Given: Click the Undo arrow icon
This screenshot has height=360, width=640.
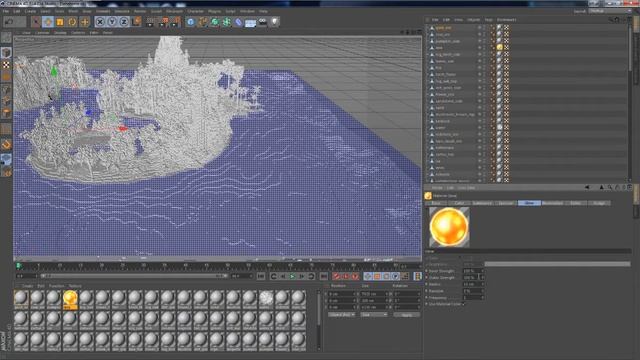Looking at the screenshot, I should pos(8,22).
